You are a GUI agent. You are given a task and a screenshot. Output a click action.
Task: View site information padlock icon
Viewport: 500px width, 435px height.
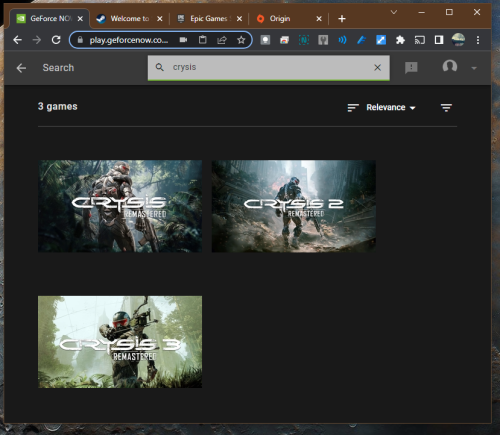(x=80, y=40)
